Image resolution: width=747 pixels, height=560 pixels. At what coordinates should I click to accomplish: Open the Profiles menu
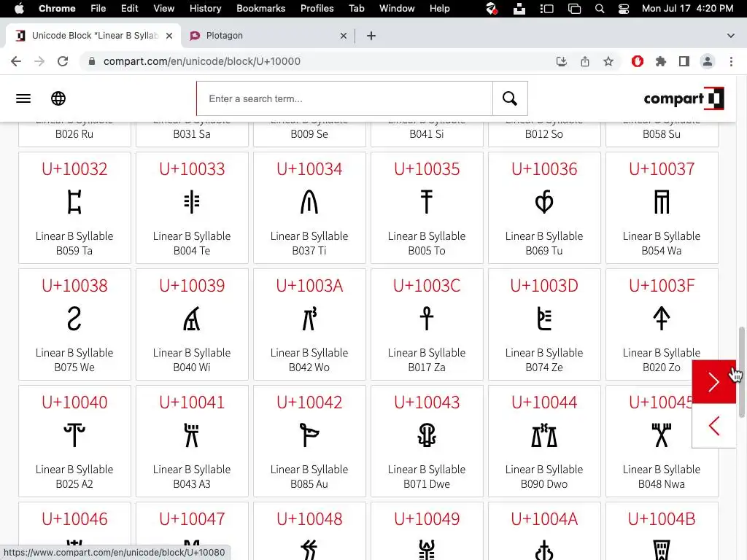(317, 8)
